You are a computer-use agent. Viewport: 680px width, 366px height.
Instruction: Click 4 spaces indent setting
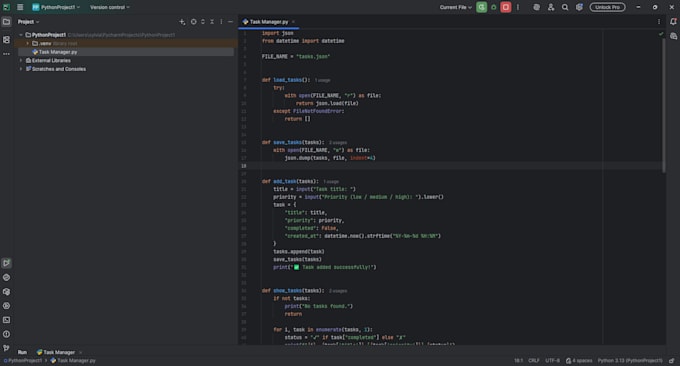coord(579,360)
